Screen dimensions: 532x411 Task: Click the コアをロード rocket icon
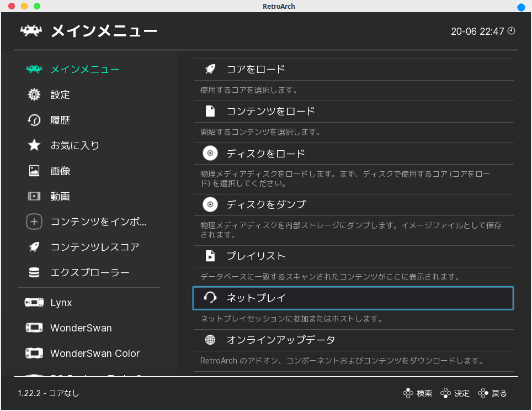pos(210,69)
